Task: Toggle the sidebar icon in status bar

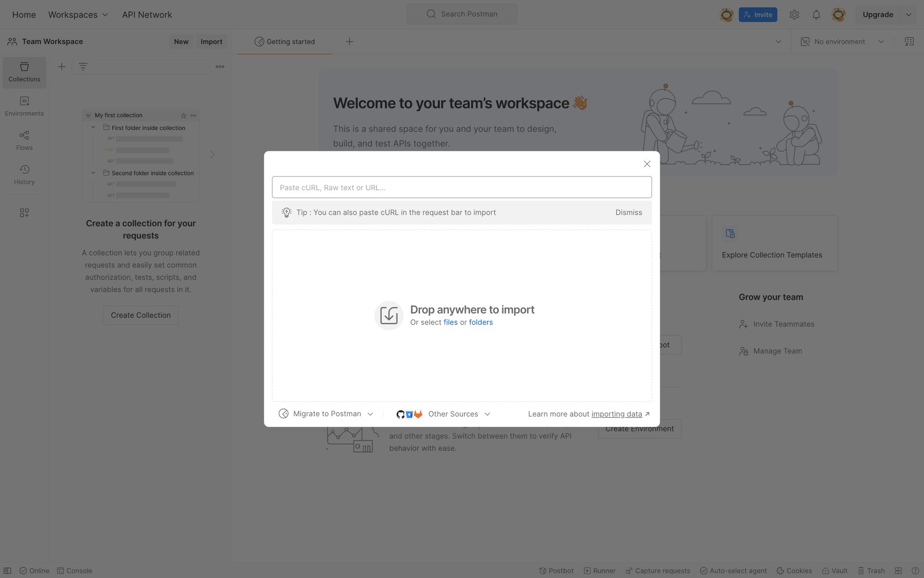Action: point(7,571)
